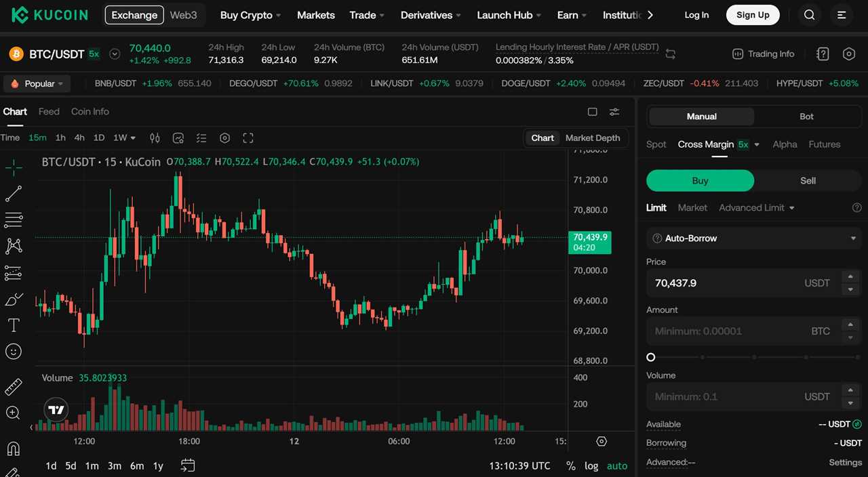Switch chart scale to log mode
868x477 pixels.
click(x=591, y=465)
